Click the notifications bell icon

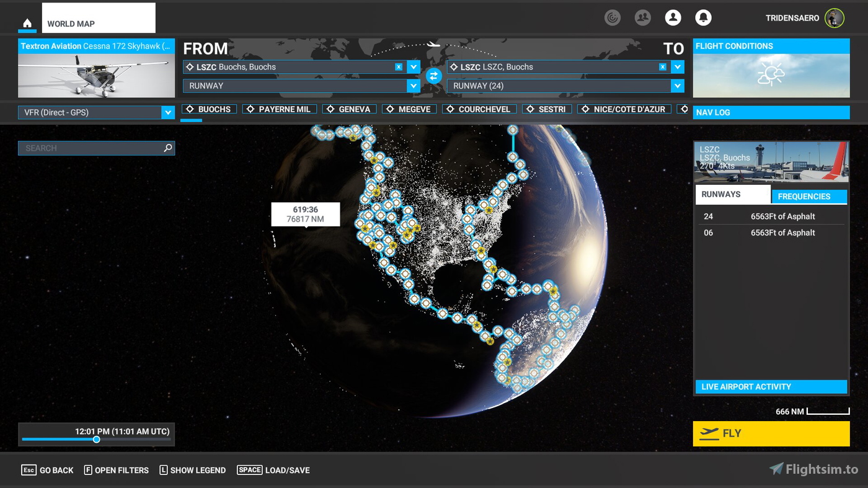click(x=703, y=17)
